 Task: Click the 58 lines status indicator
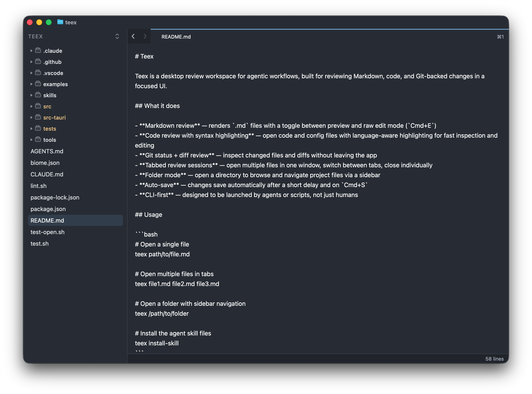494,359
